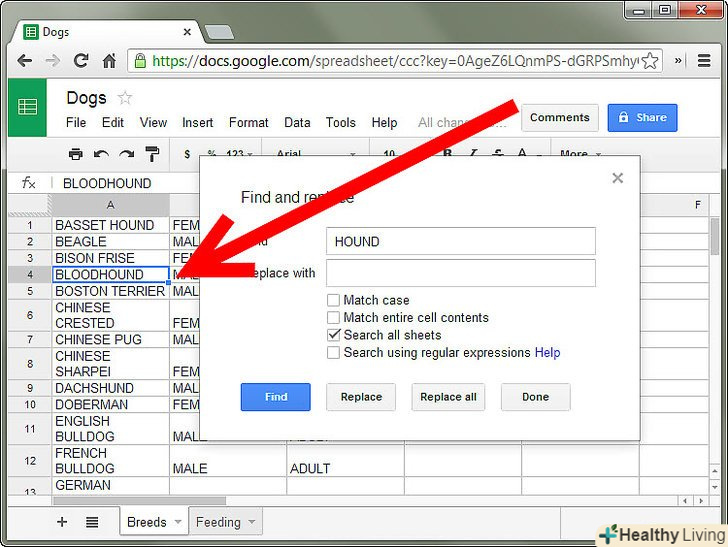
Task: Open the Help menu
Action: point(384,123)
